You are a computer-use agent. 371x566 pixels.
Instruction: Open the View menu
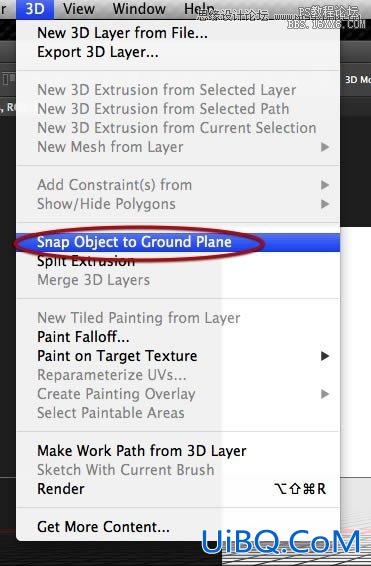(x=79, y=9)
